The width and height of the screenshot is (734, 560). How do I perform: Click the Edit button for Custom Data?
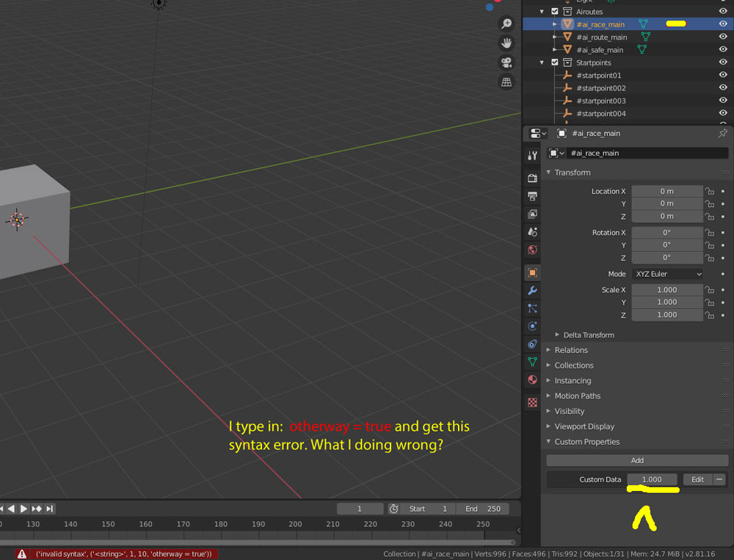[697, 479]
